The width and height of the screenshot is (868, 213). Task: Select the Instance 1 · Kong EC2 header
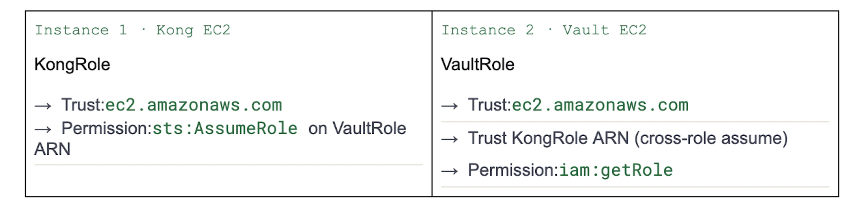pos(132,30)
